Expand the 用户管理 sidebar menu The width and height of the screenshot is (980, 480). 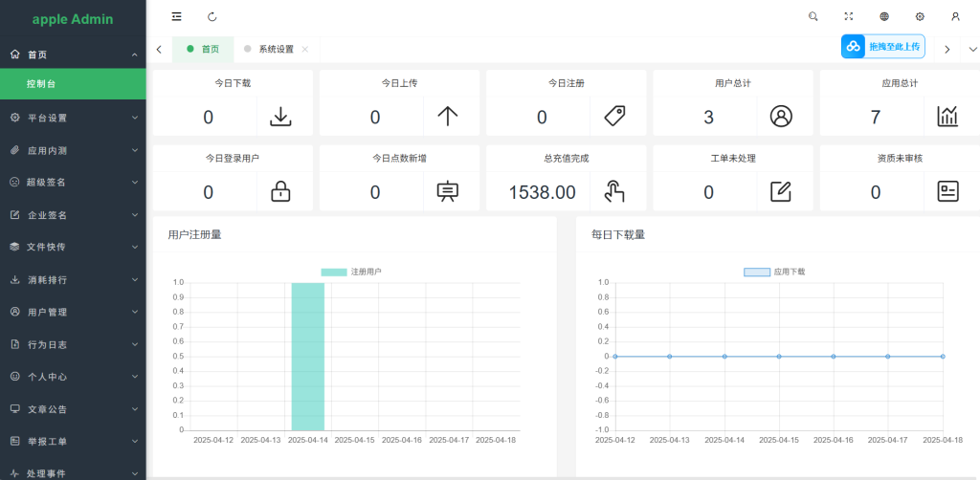(73, 312)
